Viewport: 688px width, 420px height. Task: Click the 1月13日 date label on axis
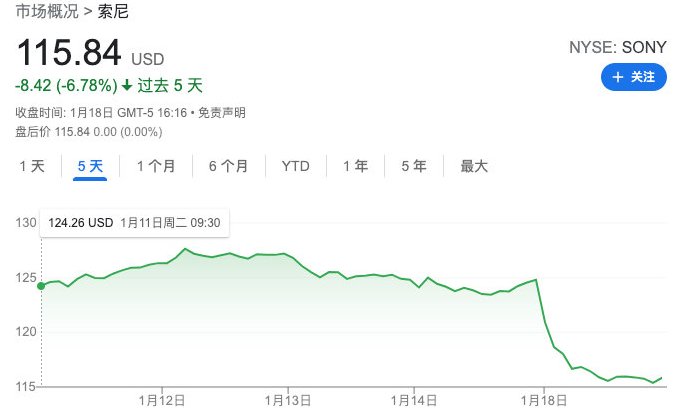click(x=287, y=401)
